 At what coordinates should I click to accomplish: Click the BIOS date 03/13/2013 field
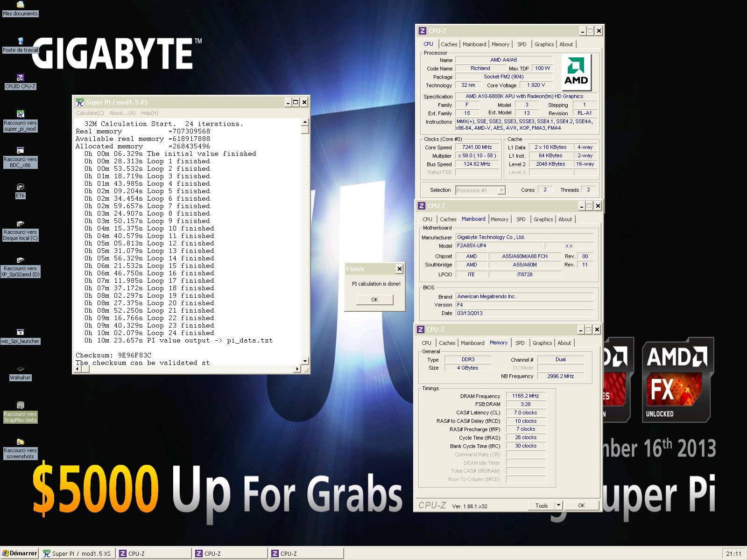tap(524, 313)
